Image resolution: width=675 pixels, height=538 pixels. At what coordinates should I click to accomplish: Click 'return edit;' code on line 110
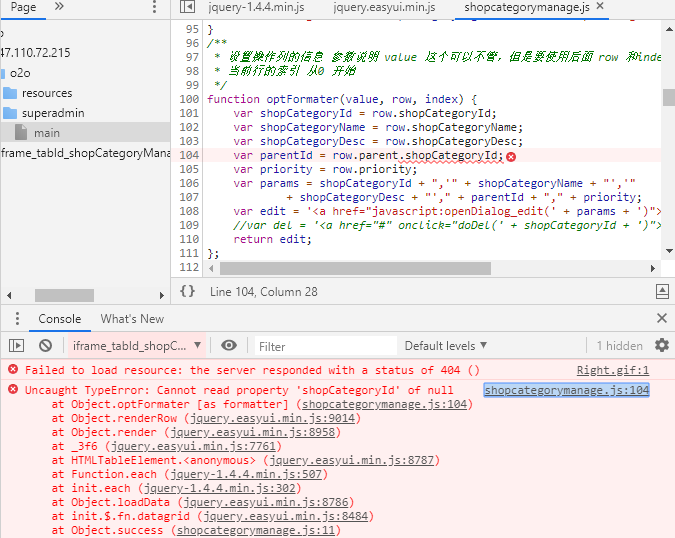tap(272, 239)
